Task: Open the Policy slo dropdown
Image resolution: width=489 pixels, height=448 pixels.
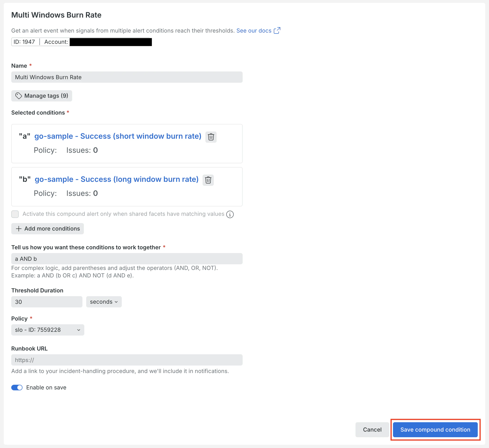Action: pyautogui.click(x=48, y=330)
